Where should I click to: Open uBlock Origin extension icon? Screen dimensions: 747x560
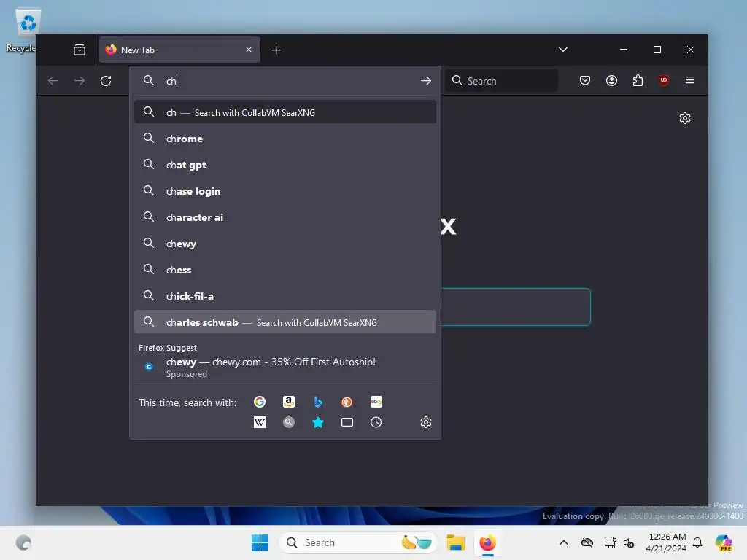click(664, 80)
